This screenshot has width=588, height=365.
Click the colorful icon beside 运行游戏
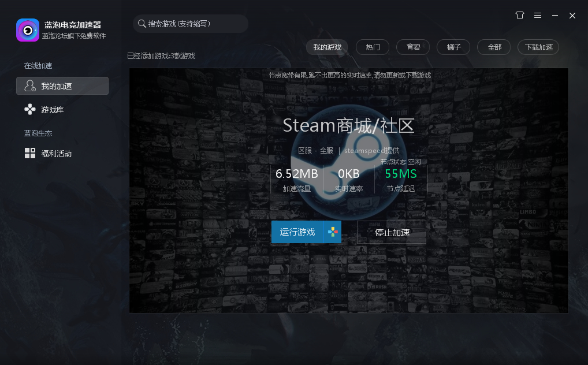pos(333,232)
